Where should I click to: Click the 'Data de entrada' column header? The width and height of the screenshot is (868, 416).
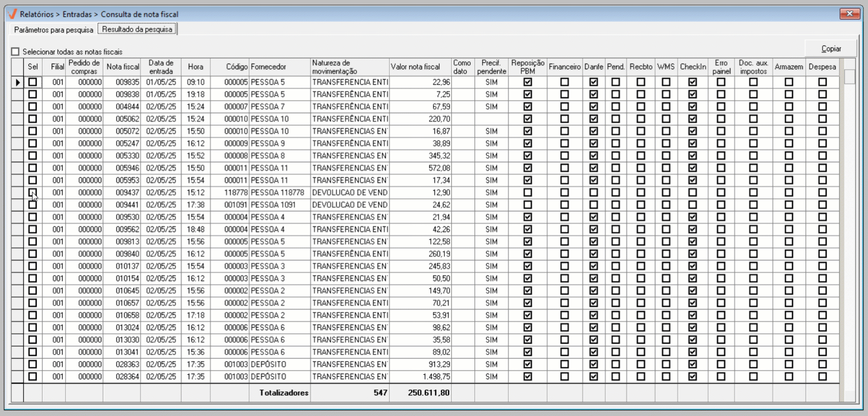[161, 67]
